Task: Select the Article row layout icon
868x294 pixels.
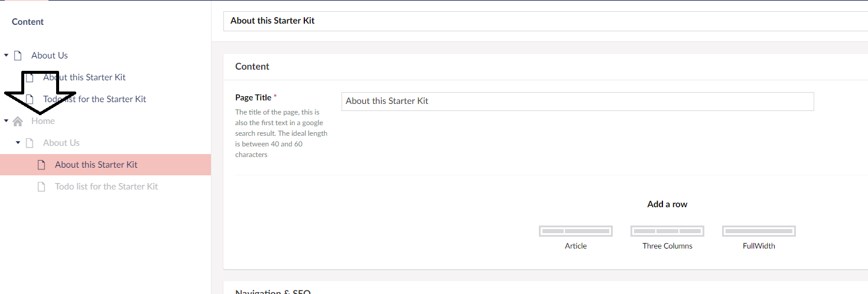Action: [576, 231]
